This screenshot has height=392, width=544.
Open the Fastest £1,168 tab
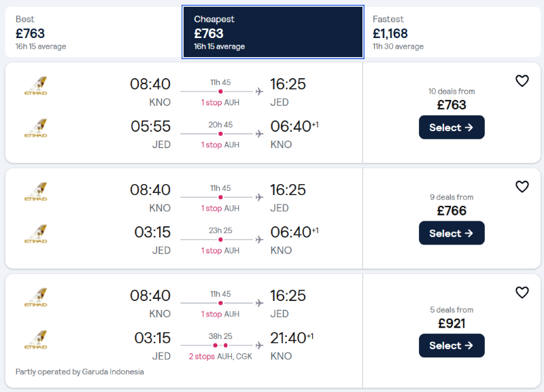point(452,33)
